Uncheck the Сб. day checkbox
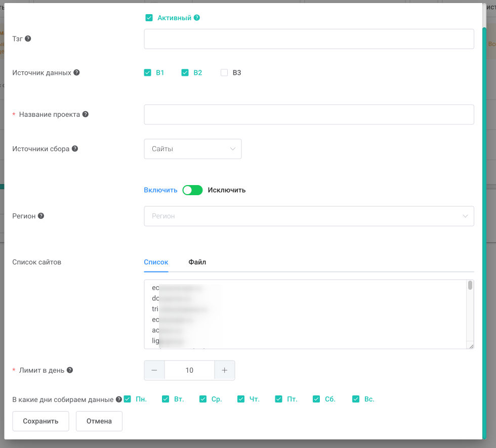This screenshot has height=448, width=496. click(x=316, y=399)
